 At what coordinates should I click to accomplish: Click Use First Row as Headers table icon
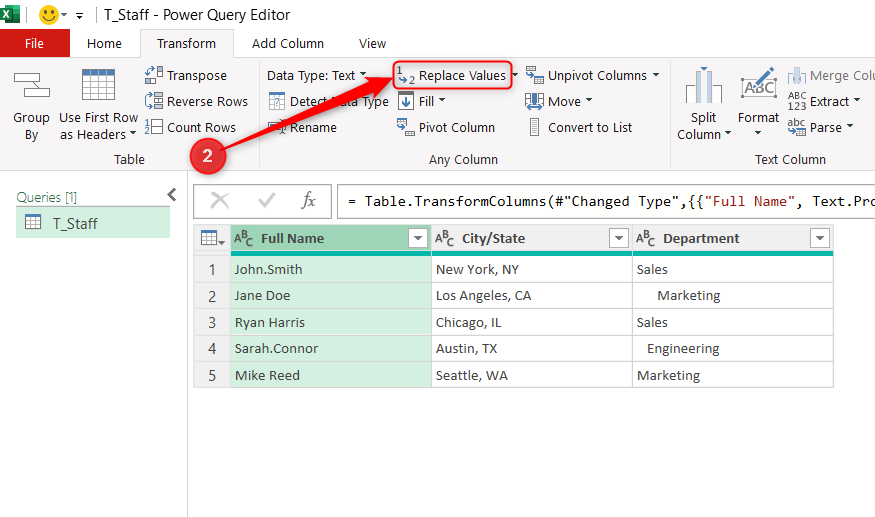point(98,84)
